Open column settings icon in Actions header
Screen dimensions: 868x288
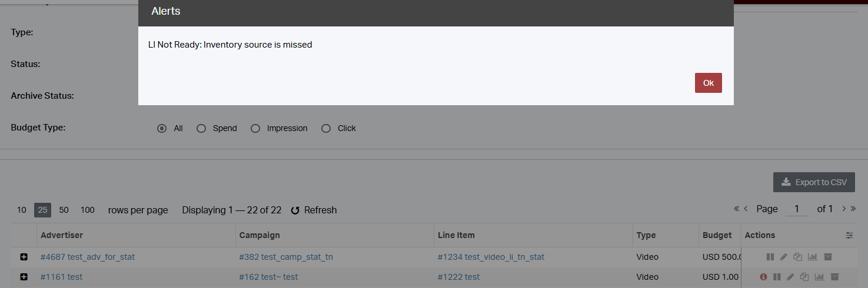point(849,235)
